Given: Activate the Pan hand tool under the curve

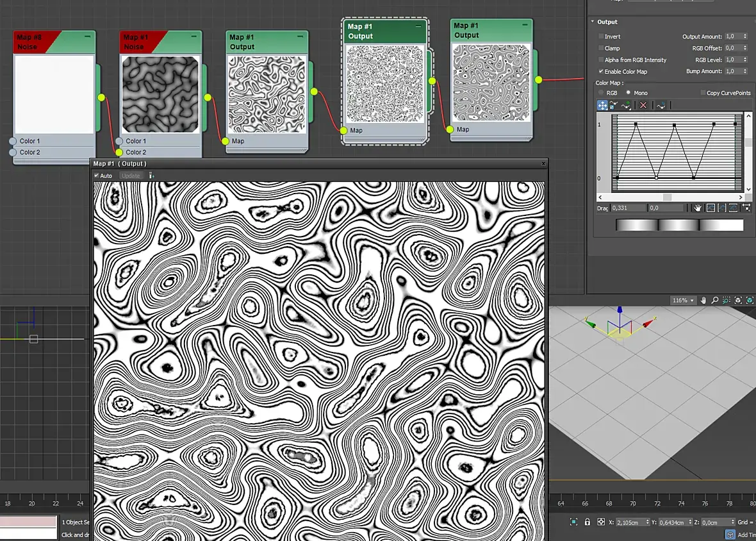Looking at the screenshot, I should 698,208.
